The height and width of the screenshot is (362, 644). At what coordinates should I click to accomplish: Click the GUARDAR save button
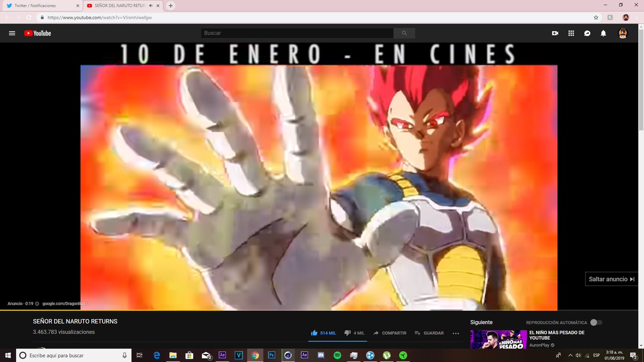tap(429, 333)
